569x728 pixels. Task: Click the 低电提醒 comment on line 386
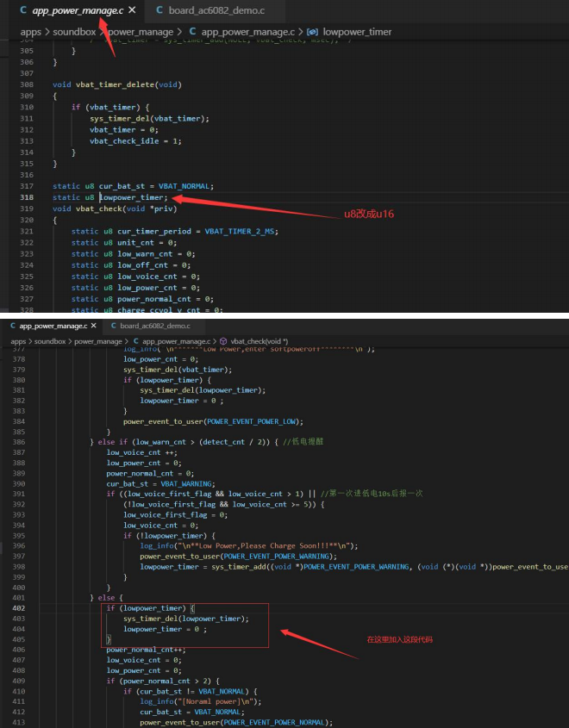click(303, 441)
